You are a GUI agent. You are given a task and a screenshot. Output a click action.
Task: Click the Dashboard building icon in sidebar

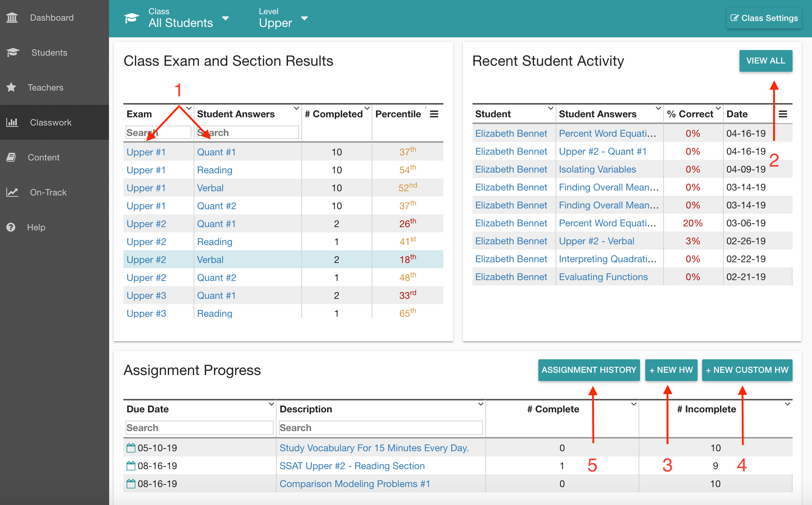click(x=12, y=18)
